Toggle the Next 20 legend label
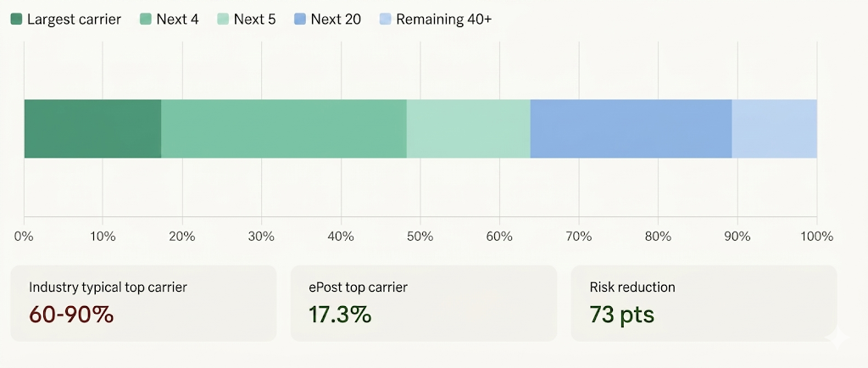Screen dimensions: 868x368 coord(336,19)
